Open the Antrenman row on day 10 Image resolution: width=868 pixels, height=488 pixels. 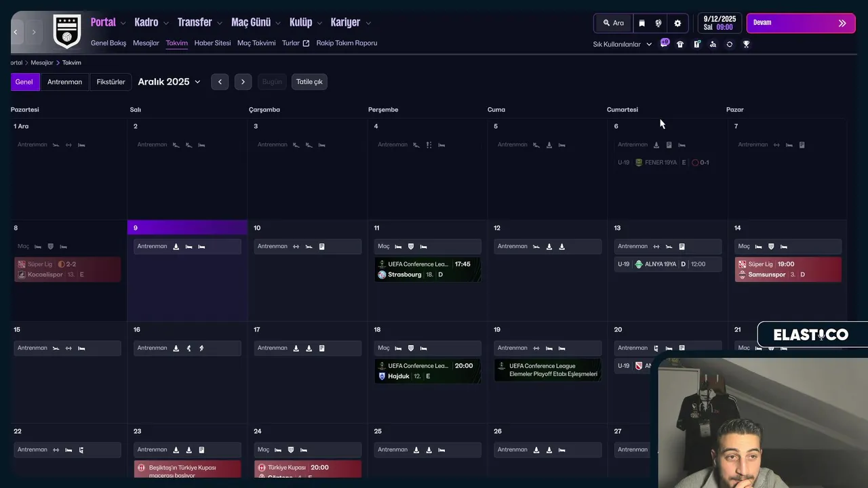pos(308,246)
